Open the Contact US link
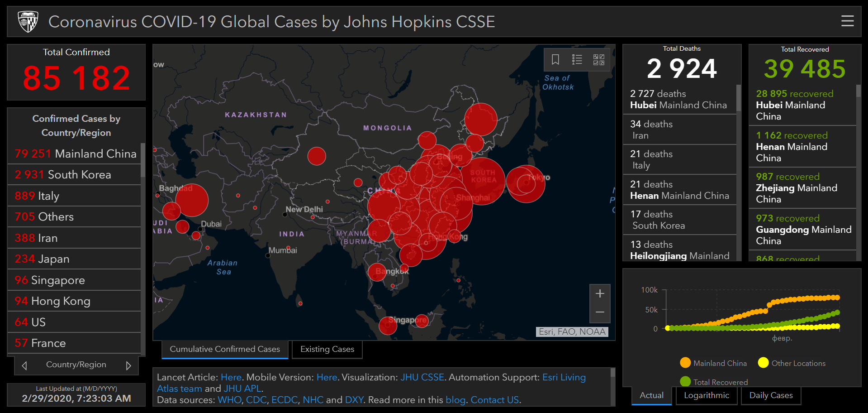Image resolution: width=868 pixels, height=413 pixels. (x=495, y=400)
